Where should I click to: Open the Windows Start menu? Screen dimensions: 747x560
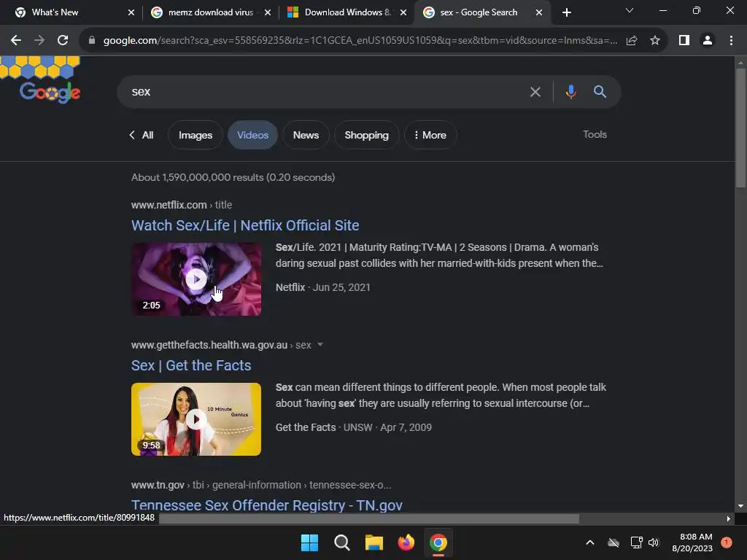click(309, 542)
